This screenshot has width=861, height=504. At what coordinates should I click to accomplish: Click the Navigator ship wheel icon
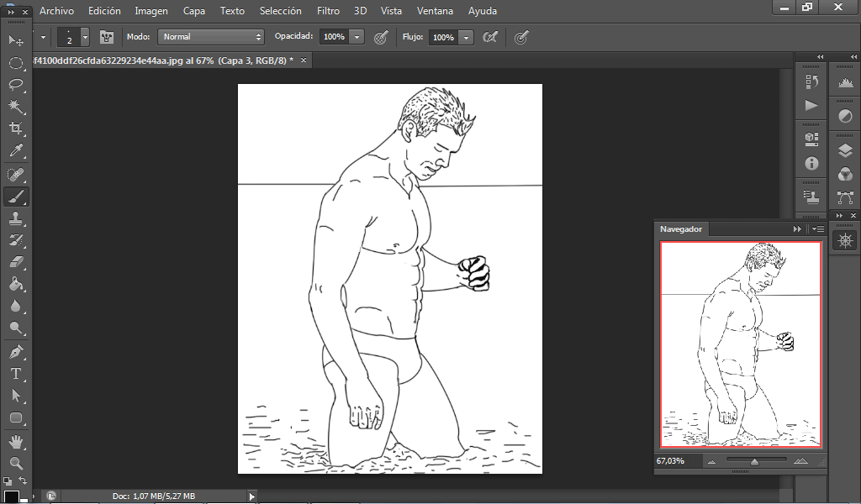(845, 240)
